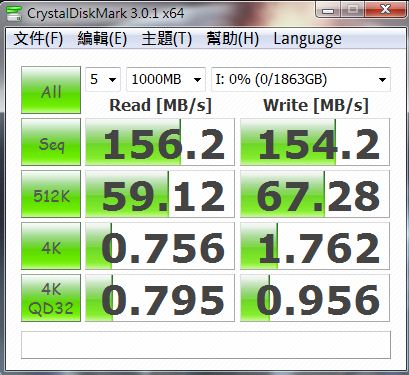The image size is (409, 375).
Task: Maximize the CrystalDiskMark window
Action: coord(353,10)
